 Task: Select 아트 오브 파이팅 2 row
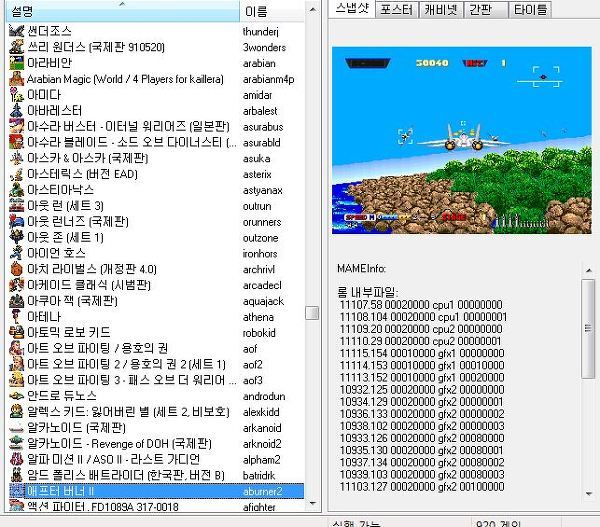coord(156,364)
